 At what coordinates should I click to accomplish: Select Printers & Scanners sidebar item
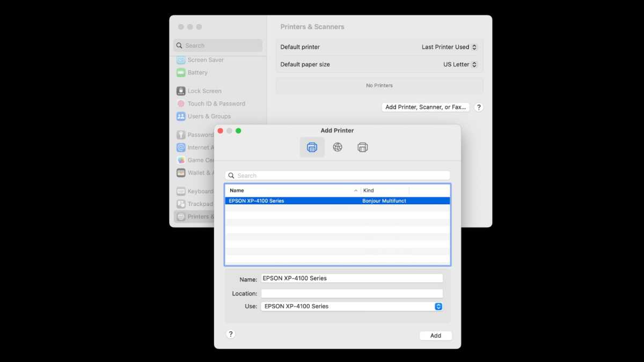(194, 217)
